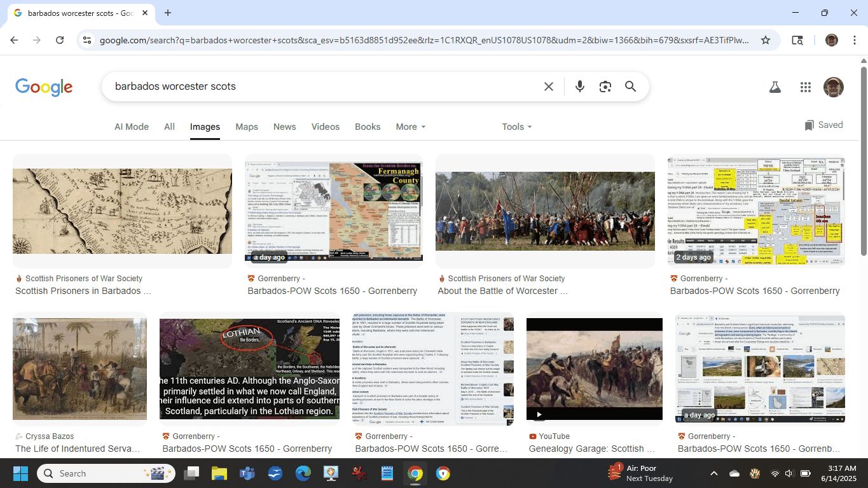This screenshot has width=868, height=488.
Task: Open the Google apps grid
Action: (x=805, y=87)
